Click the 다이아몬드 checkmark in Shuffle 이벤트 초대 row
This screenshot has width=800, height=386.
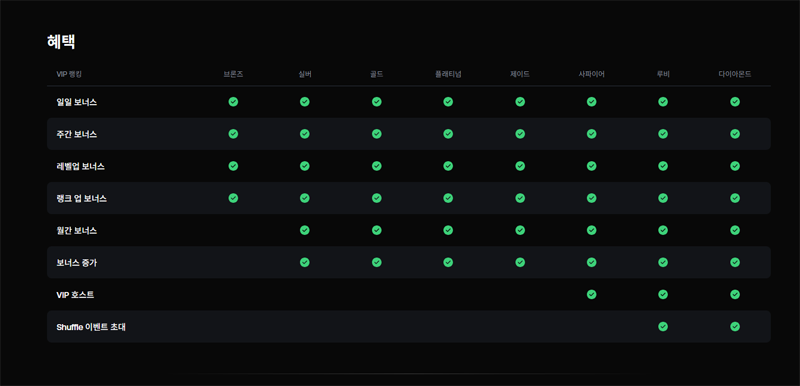click(735, 326)
